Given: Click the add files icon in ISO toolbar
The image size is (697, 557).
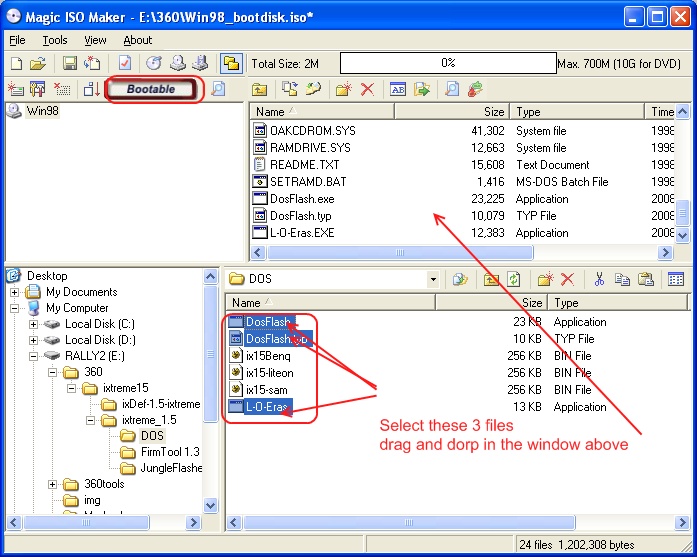Looking at the screenshot, I should 290,89.
